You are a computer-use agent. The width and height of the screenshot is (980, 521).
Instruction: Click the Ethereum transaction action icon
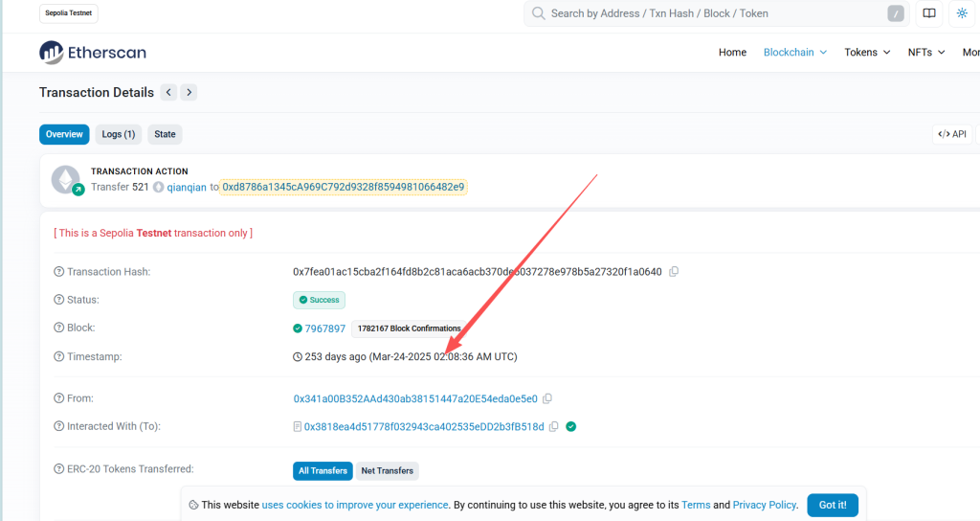pyautogui.click(x=66, y=180)
